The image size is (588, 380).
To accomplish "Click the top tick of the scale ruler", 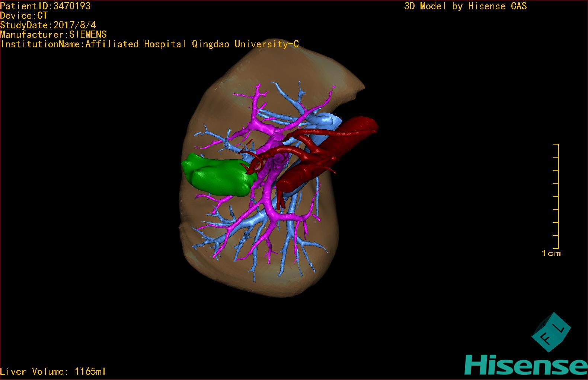I will 556,144.
